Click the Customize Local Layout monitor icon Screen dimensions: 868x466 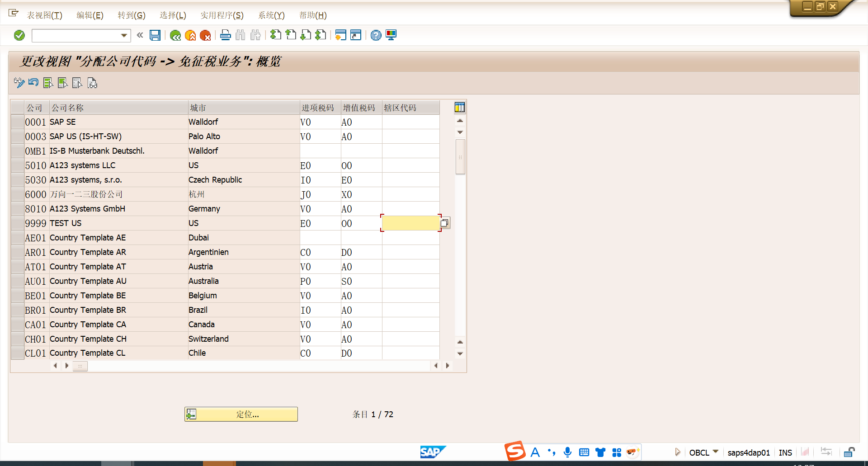391,35
